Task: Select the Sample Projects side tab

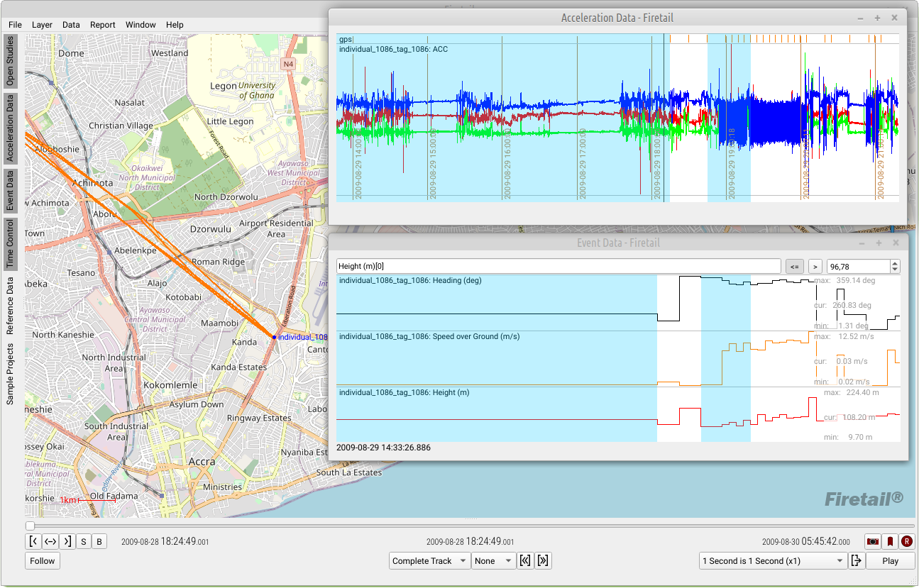Action: click(x=10, y=374)
